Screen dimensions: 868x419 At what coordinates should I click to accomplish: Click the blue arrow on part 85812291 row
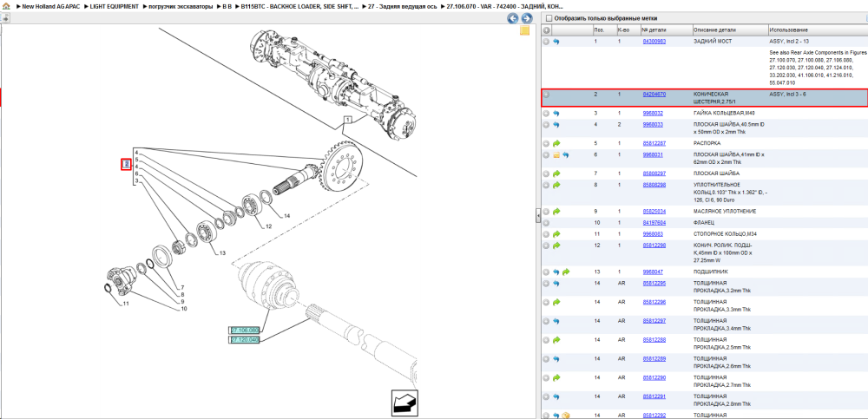tap(556, 396)
